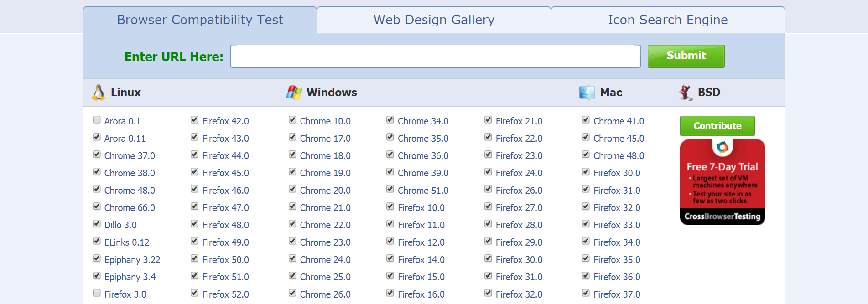Click the CrossBrowserTesting logo in the ad

point(722,216)
